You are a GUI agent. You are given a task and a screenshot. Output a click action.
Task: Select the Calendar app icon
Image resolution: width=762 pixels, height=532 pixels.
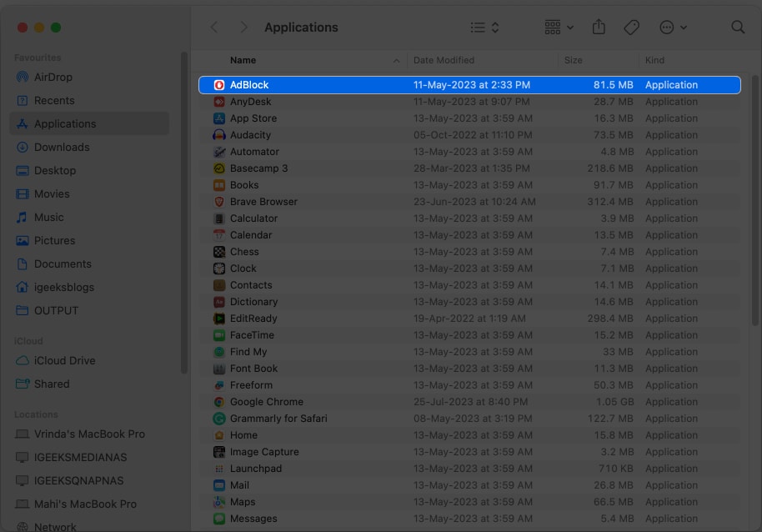coord(219,235)
